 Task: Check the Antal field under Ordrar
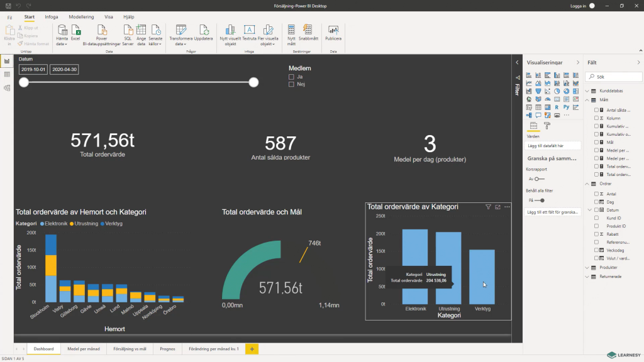596,194
